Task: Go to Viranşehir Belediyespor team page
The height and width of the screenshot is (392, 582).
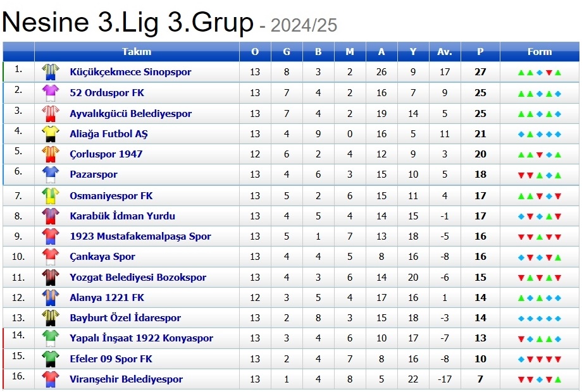Action: click(126, 379)
